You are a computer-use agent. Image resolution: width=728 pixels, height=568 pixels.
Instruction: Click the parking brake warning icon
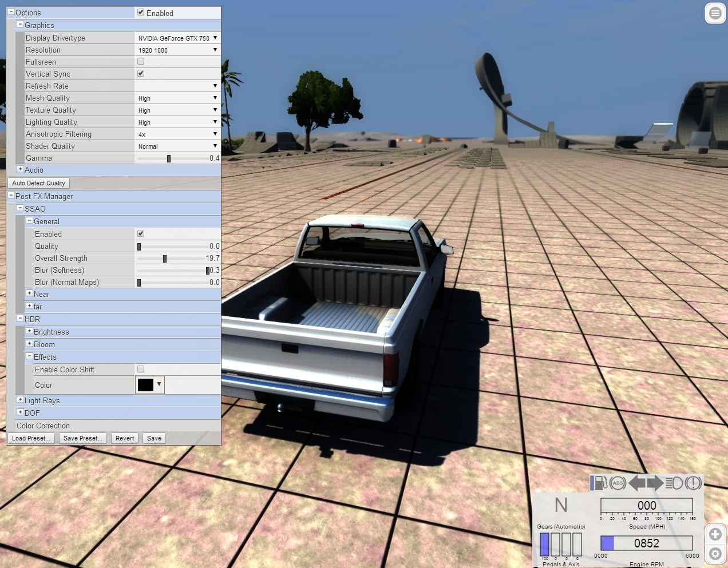tap(693, 483)
